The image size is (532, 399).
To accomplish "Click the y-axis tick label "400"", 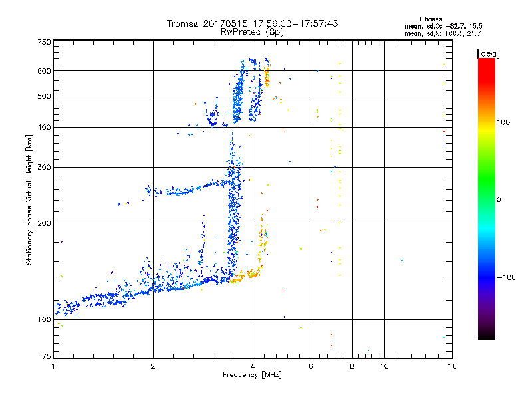I will pyautogui.click(x=44, y=128).
